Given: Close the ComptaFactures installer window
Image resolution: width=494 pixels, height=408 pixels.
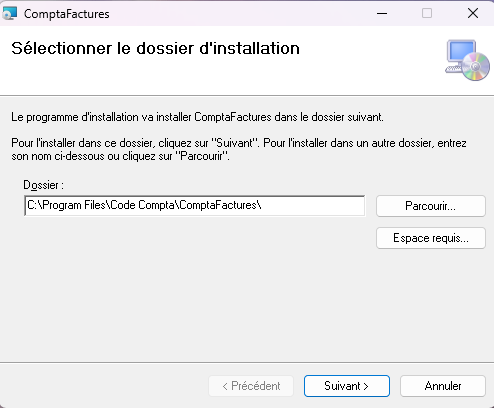Looking at the screenshot, I should [473, 13].
